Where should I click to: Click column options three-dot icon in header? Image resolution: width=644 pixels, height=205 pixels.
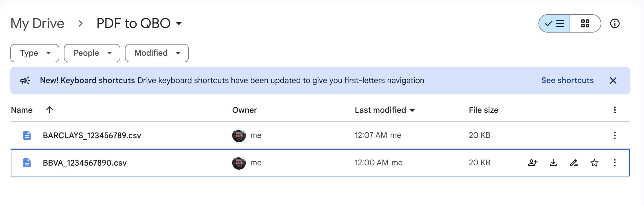pos(615,110)
